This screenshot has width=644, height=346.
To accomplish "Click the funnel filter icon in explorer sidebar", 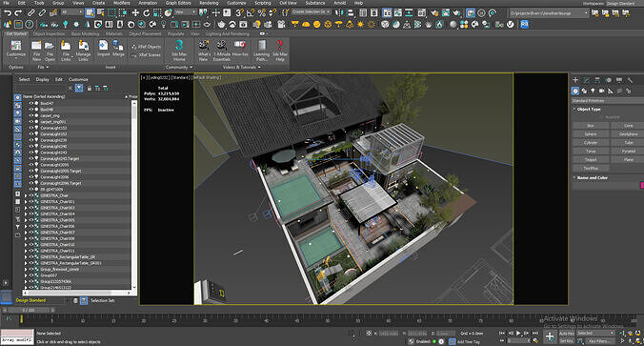I will tap(17, 227).
